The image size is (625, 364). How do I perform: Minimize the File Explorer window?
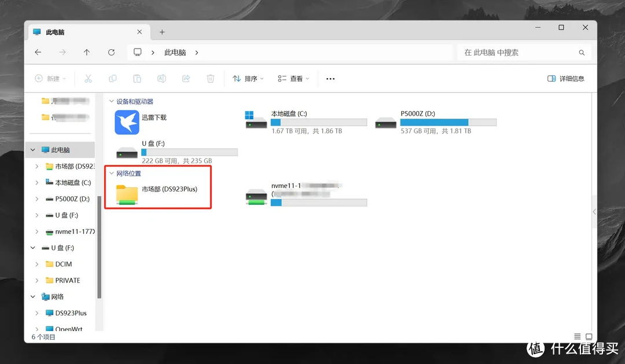click(538, 28)
